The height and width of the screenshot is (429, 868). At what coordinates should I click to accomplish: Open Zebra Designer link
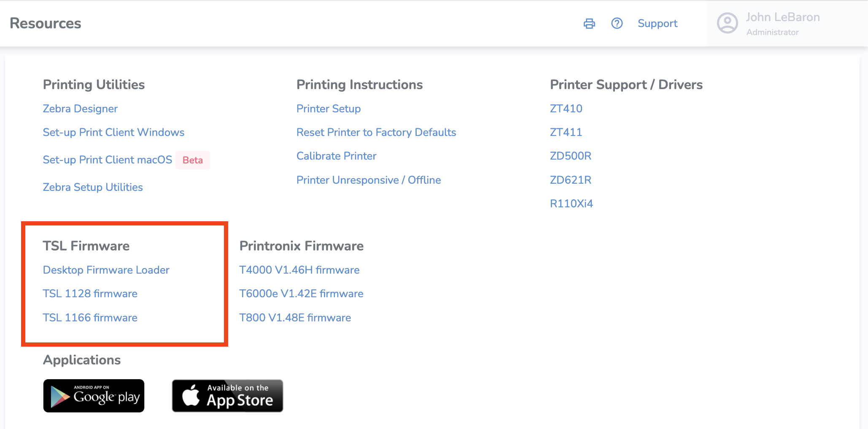point(80,109)
